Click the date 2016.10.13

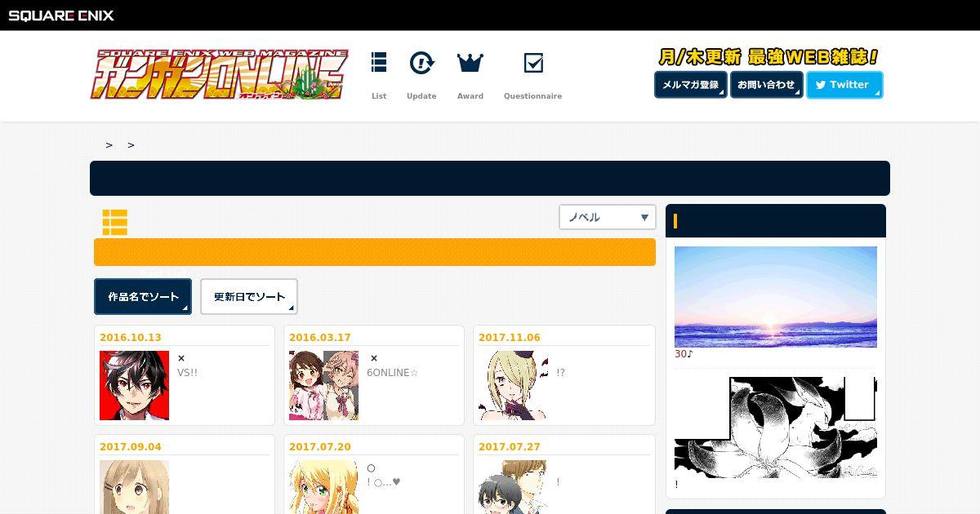131,338
